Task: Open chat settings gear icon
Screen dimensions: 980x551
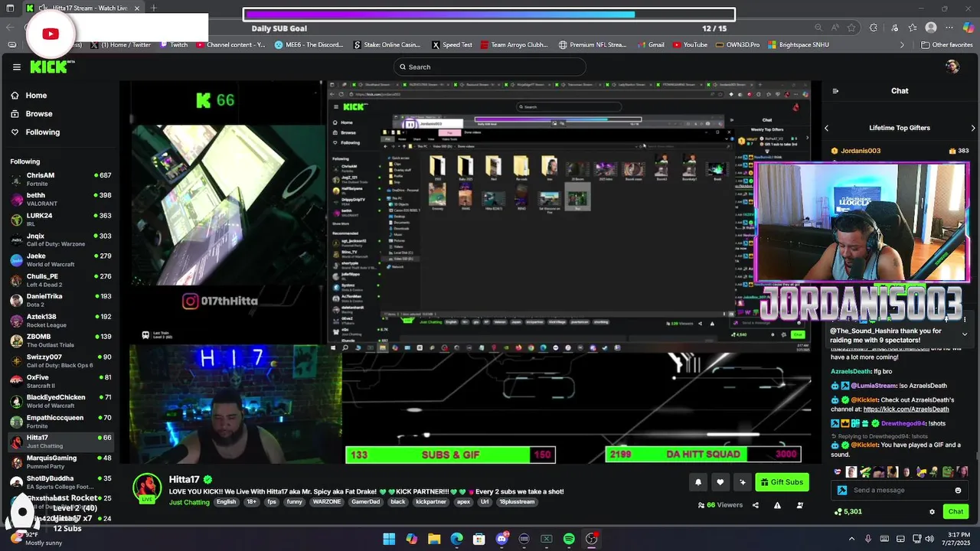Action: pyautogui.click(x=932, y=512)
